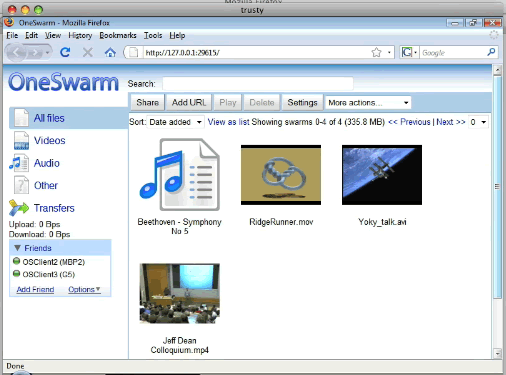506x375 pixels.
Task: Click the Share button
Action: [147, 102]
